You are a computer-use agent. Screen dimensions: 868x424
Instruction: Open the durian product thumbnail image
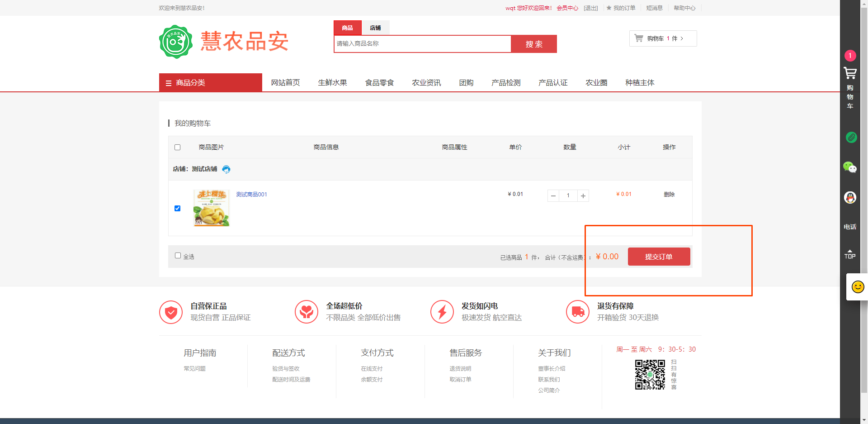pyautogui.click(x=211, y=208)
